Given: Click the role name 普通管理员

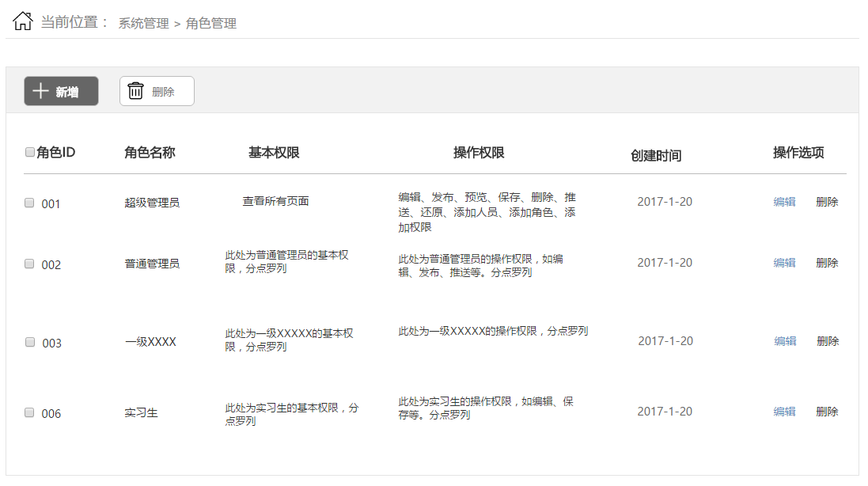Looking at the screenshot, I should point(152,264).
